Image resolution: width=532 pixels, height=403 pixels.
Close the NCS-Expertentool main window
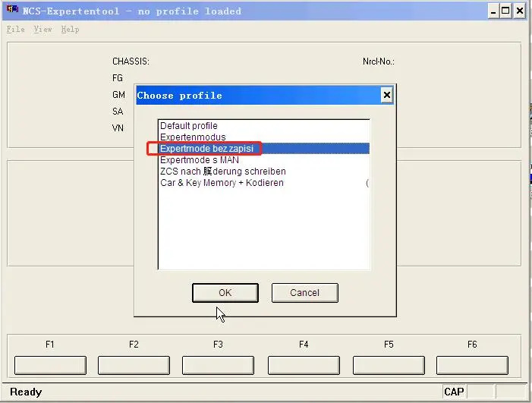coord(519,11)
